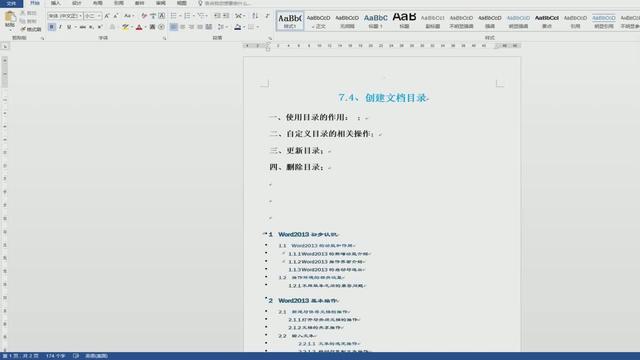Viewport: 640px width, 360px height.
Task: Toggle Subscript formatting
Action: click(x=91, y=27)
